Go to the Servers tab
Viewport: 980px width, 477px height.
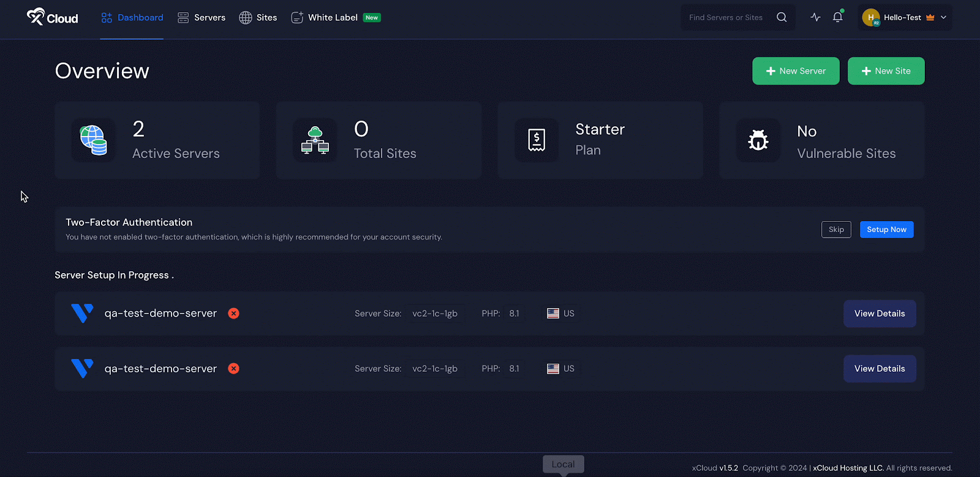point(202,18)
